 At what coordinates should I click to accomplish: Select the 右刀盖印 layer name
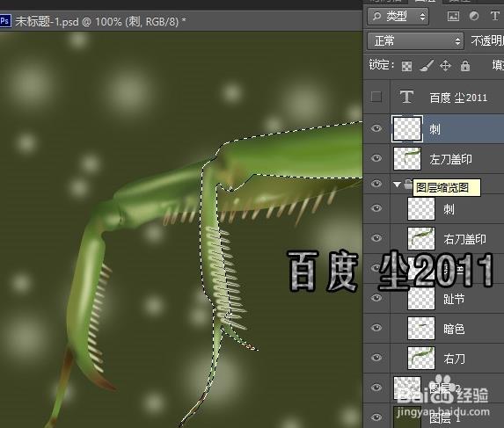click(x=464, y=239)
